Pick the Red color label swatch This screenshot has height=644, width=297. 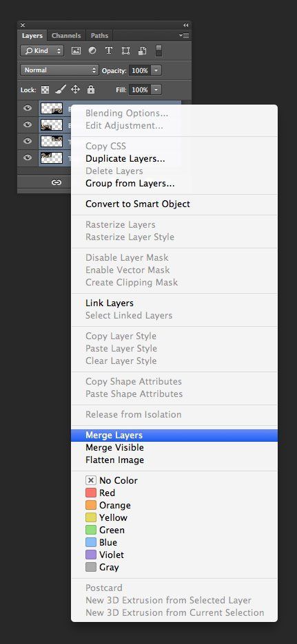[91, 493]
